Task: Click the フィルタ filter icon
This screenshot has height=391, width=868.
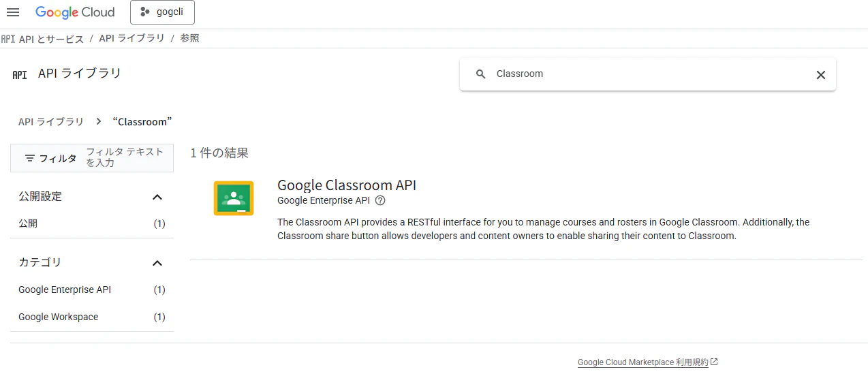Action: [x=30, y=158]
